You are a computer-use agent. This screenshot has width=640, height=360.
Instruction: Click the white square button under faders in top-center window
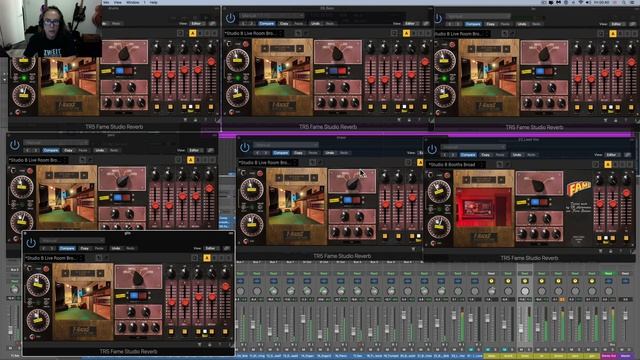404,107
